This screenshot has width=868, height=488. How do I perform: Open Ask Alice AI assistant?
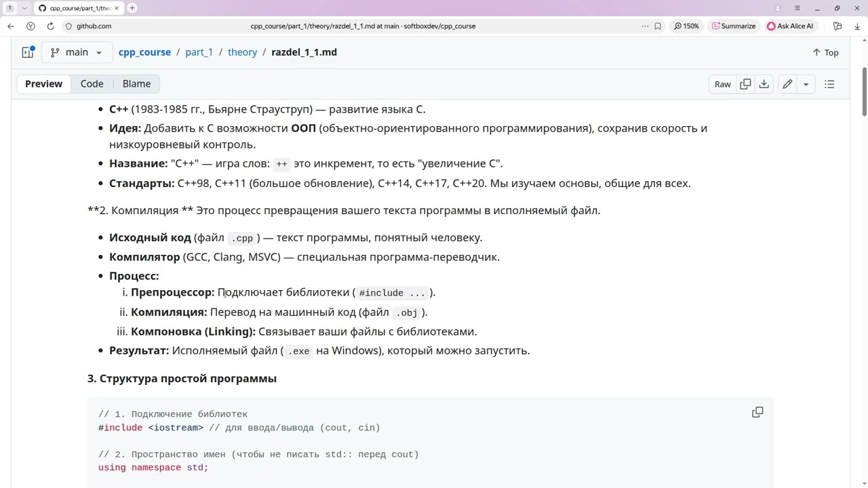point(790,26)
